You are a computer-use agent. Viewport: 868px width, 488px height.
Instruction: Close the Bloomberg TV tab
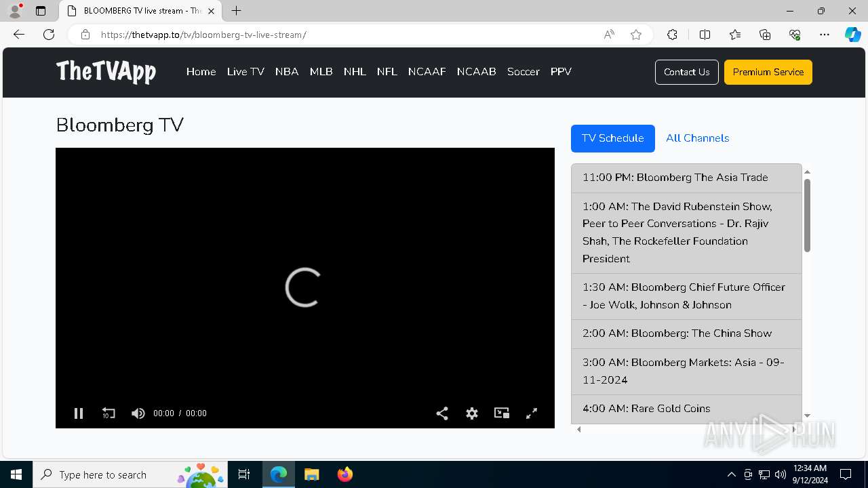pyautogui.click(x=211, y=11)
